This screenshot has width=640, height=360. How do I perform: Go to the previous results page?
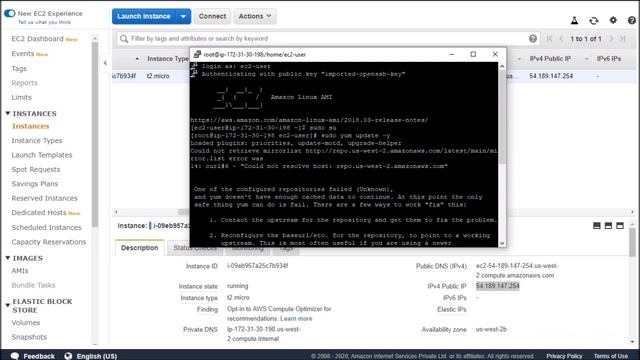561,38
